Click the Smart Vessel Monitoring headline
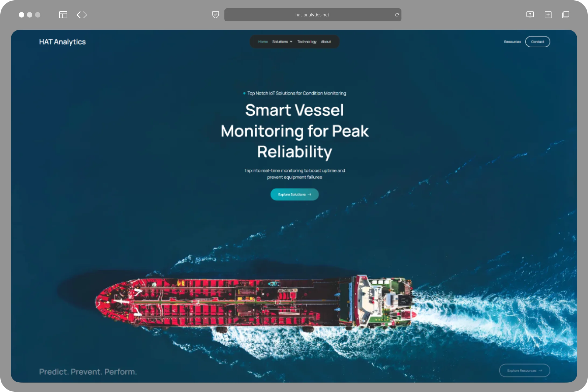The width and height of the screenshot is (588, 392). 295,131
